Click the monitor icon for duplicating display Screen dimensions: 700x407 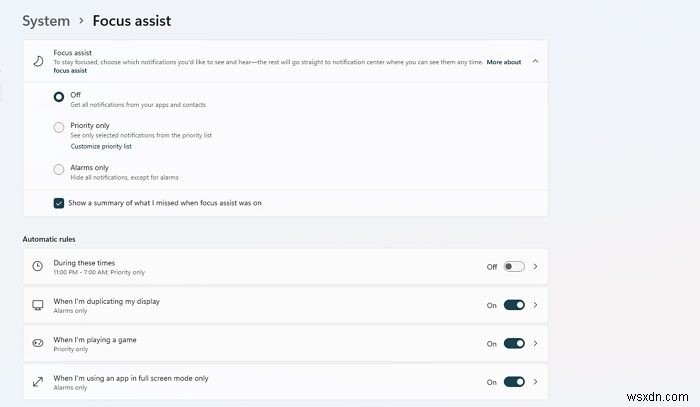pyautogui.click(x=38, y=305)
